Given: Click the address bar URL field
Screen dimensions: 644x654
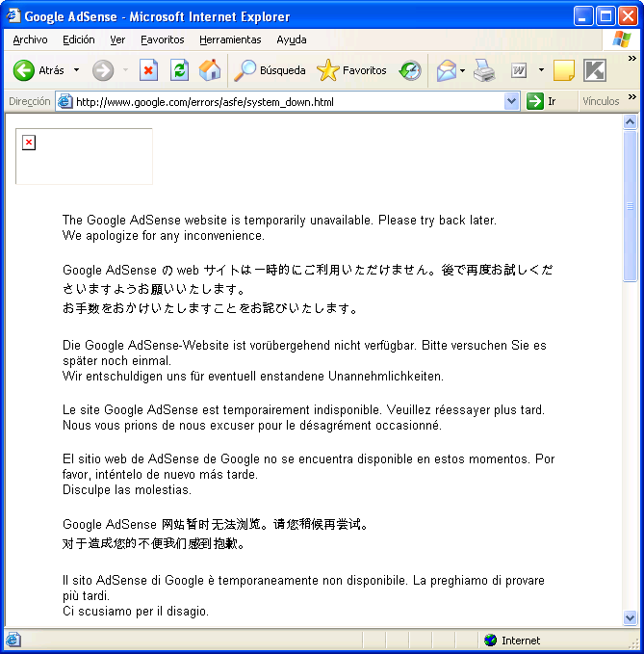Looking at the screenshot, I should [288, 102].
